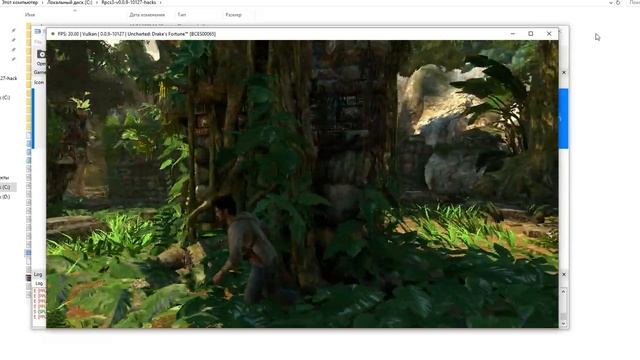
Task: Sort by 'Имя' column header in Explorer
Action: (x=30, y=15)
